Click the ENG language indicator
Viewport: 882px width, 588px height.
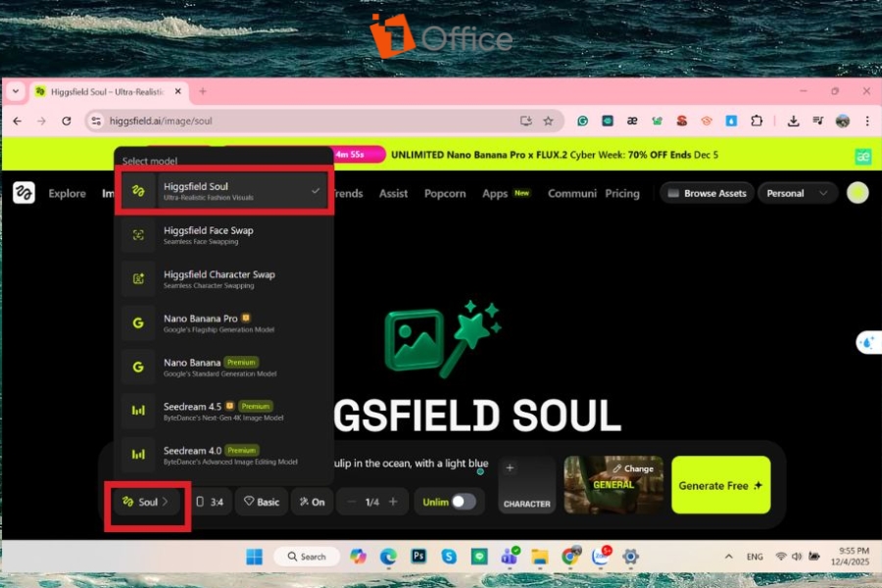(755, 557)
